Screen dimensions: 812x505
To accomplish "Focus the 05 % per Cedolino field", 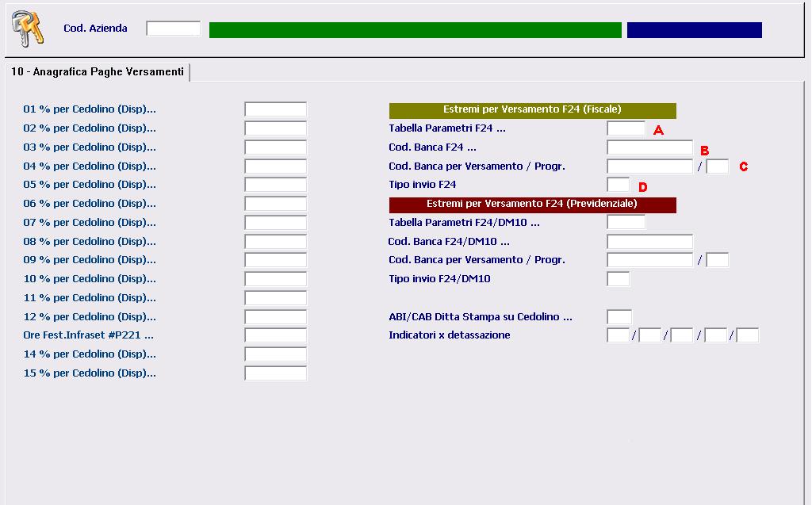I will 275,185.
